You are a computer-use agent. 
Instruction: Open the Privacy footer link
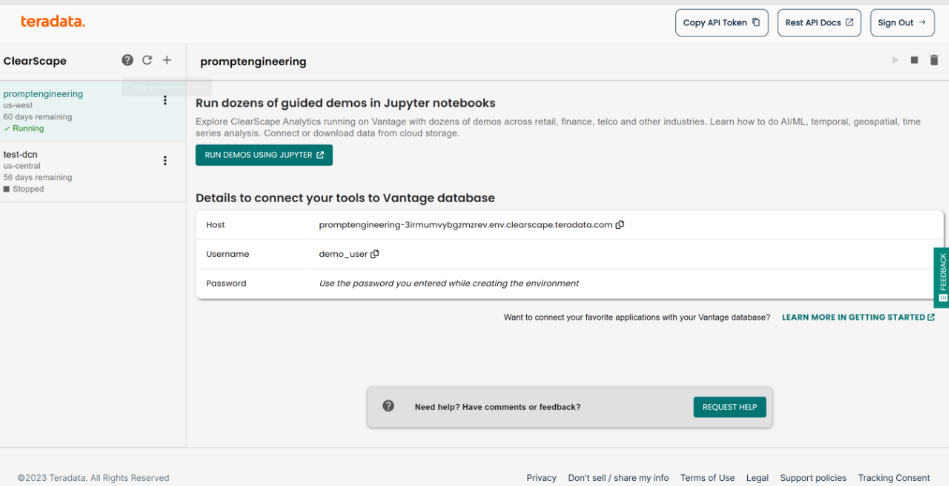tap(541, 478)
